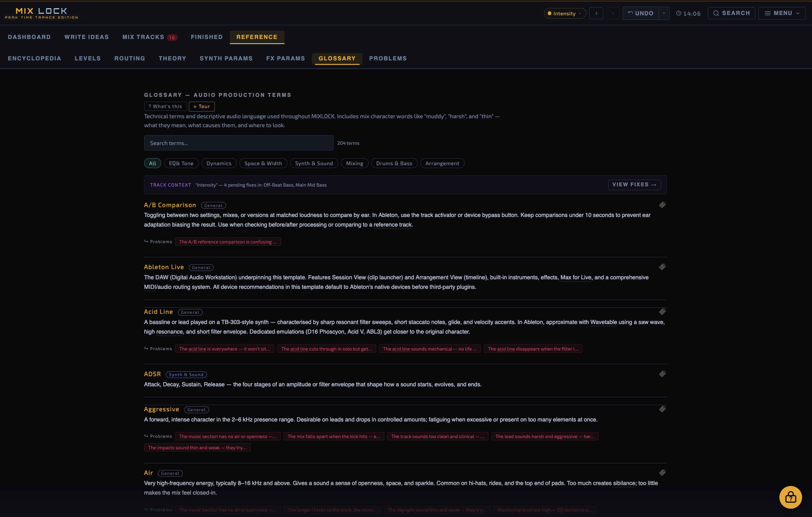Image resolution: width=812 pixels, height=517 pixels.
Task: Start the glossary Tour
Action: coord(202,106)
